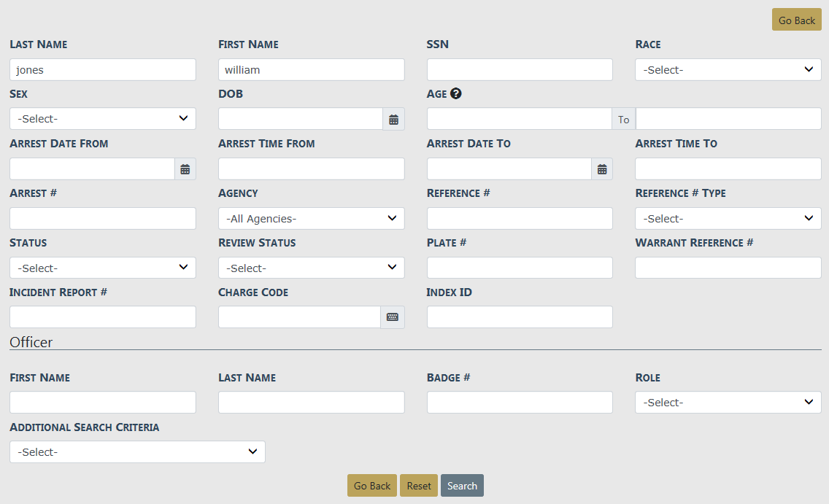This screenshot has height=504, width=829.
Task: Open Arrest Date To calendar icon
Action: (x=602, y=169)
